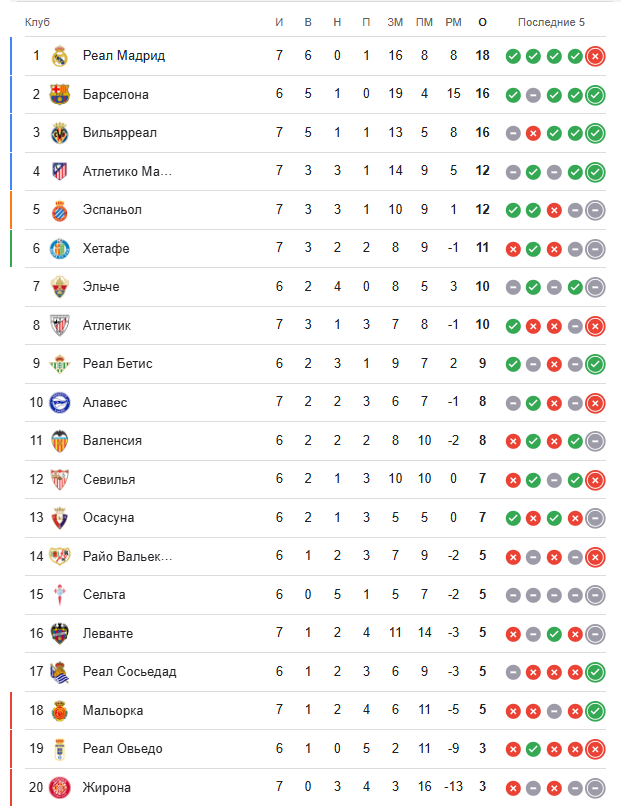Viewport: 640px width, 811px height.
Task: Click the Последние 5 column header
Action: tap(552, 22)
